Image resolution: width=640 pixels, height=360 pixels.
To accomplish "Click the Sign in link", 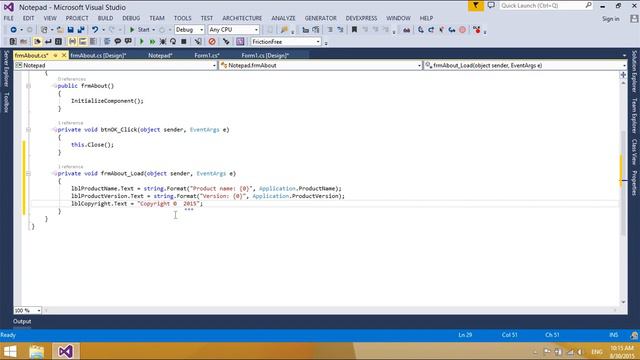I will pos(611,19).
